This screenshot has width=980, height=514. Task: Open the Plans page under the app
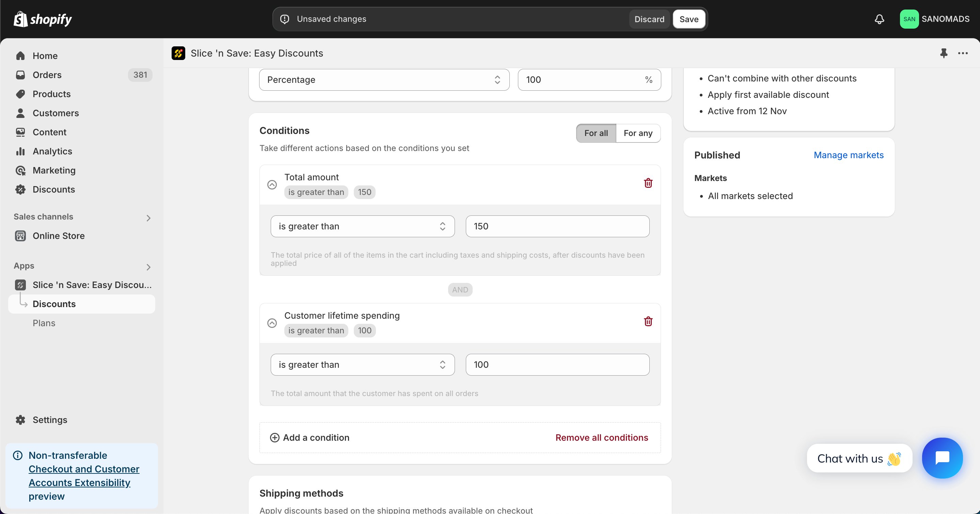tap(44, 323)
